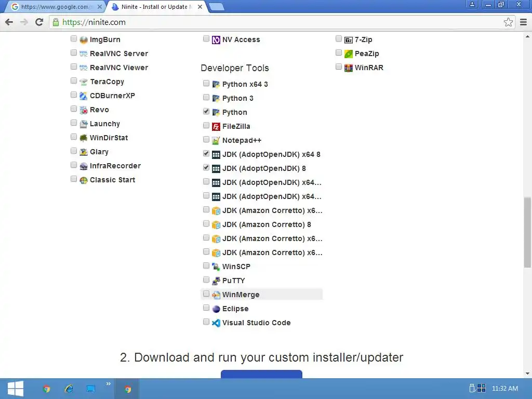This screenshot has height=399, width=532.
Task: Click the Visual Studio Code icon
Action: coord(216,323)
